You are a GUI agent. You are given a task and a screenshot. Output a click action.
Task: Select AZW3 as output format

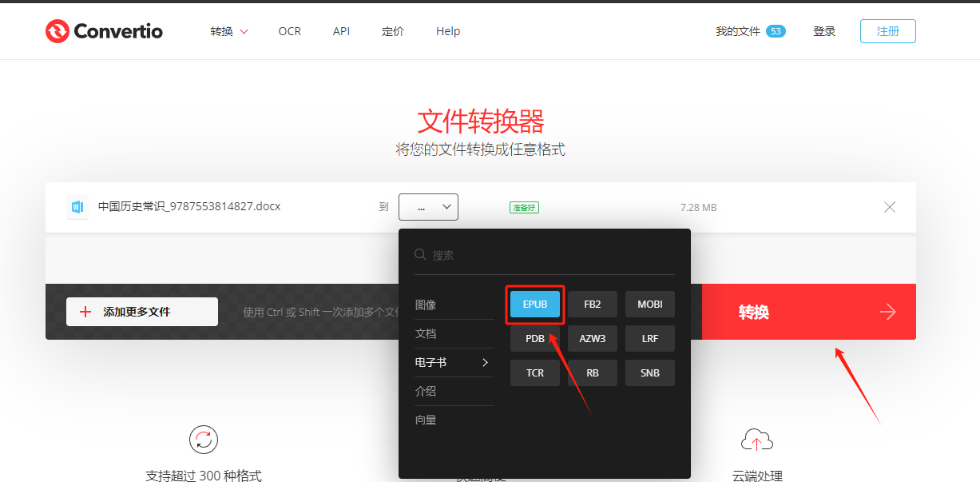point(592,338)
